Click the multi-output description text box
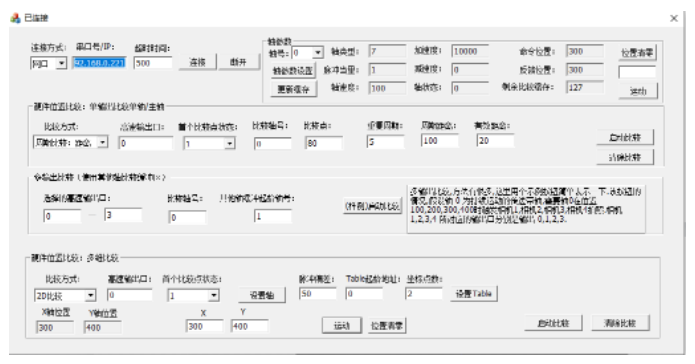 click(x=526, y=209)
